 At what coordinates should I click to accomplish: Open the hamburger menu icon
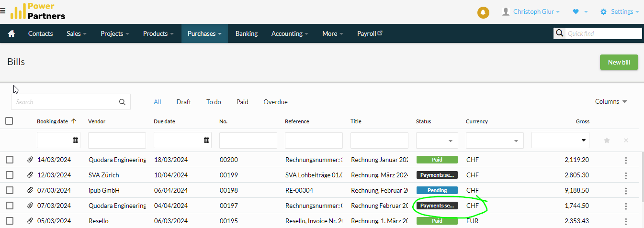pyautogui.click(x=3, y=10)
